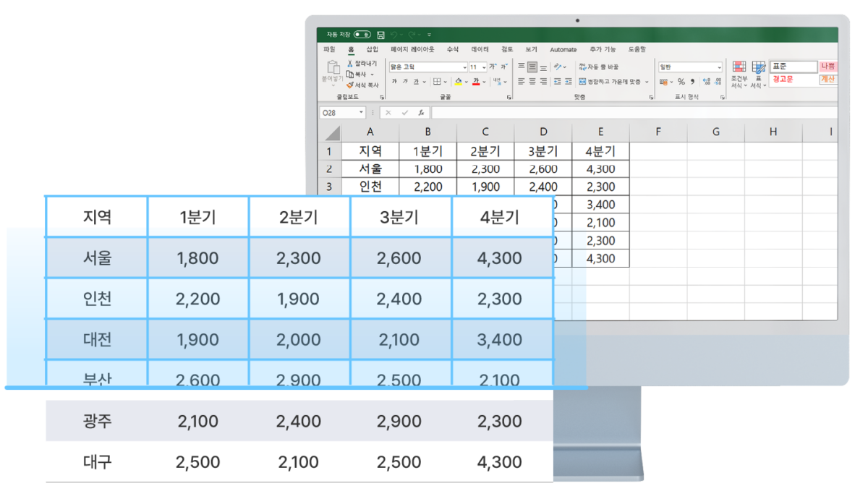868x499 pixels.
Task: Click the accounting number format icon
Action: point(663,82)
